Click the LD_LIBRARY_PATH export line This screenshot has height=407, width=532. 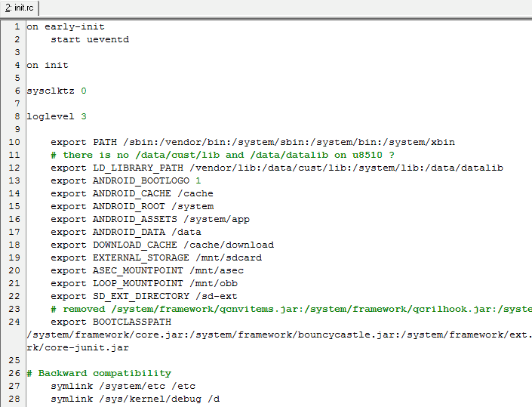click(x=277, y=168)
